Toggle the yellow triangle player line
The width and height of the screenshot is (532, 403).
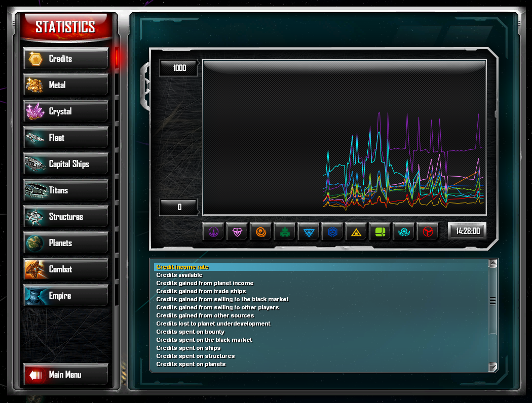point(356,232)
